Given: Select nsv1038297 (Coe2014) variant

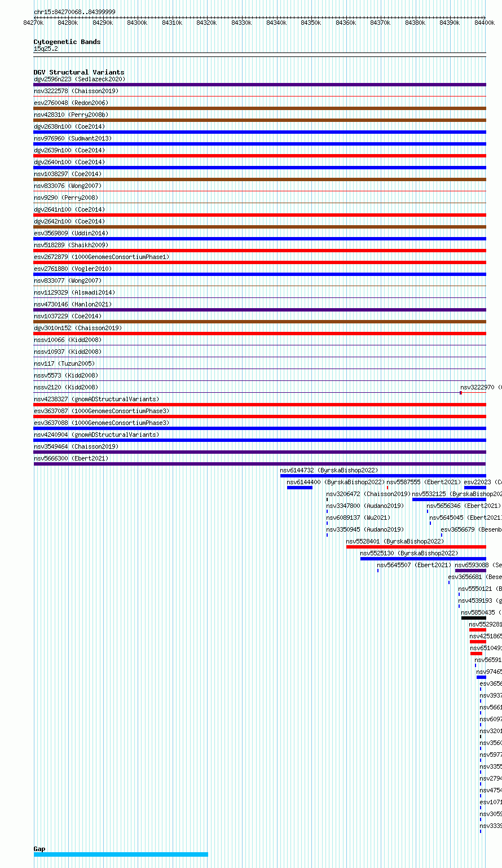Looking at the screenshot, I should [68, 174].
